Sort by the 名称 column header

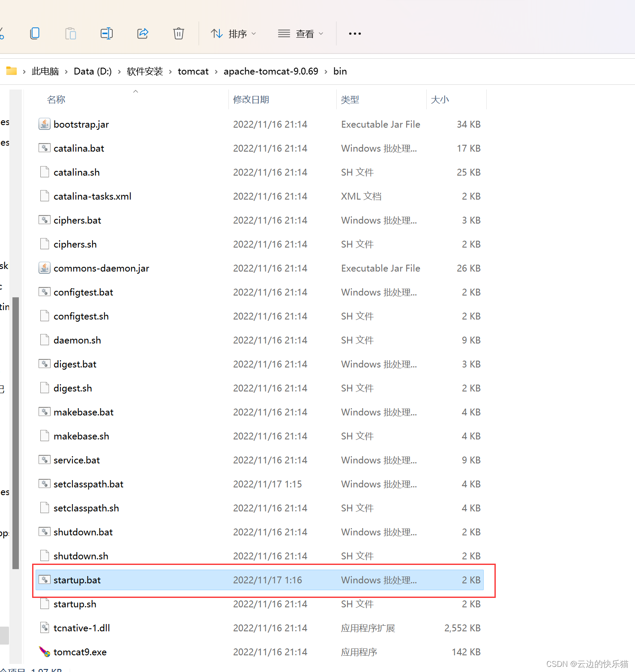tap(56, 100)
